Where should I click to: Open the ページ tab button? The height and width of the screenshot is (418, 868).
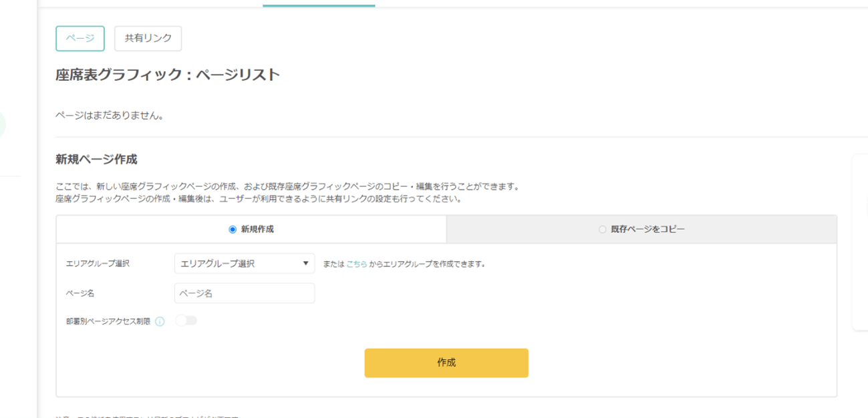point(80,38)
